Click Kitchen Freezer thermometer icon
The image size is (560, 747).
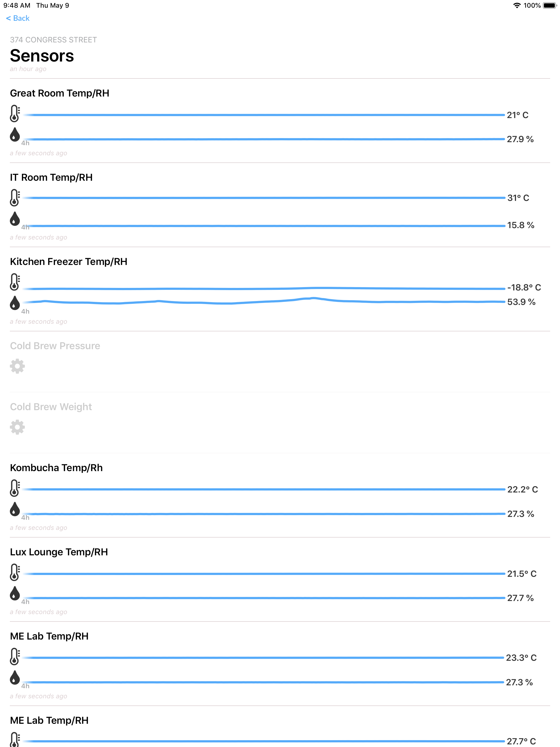[14, 282]
